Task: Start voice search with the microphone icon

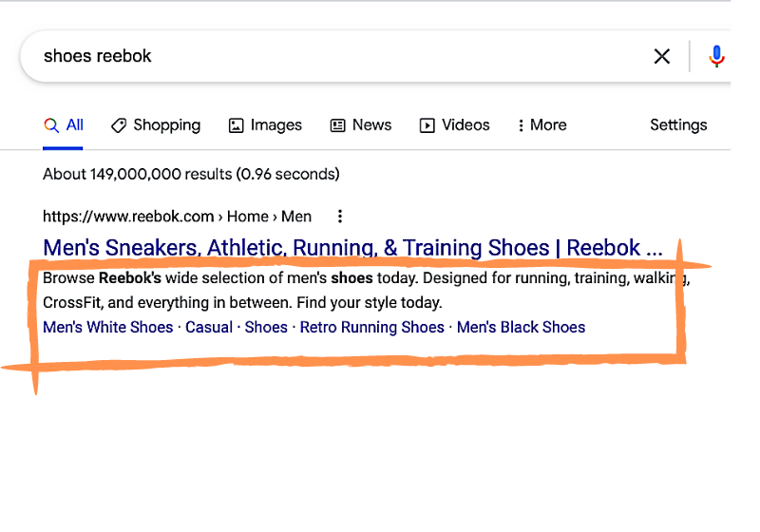Action: [716, 56]
